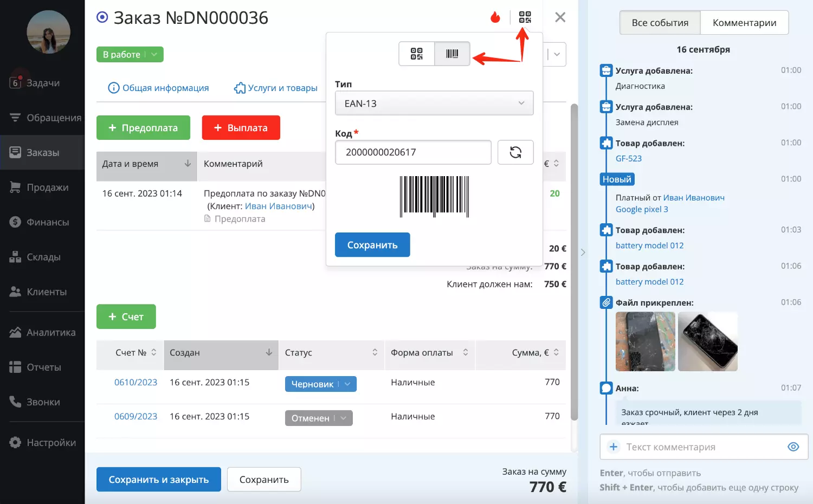
Task: Go to Продажи in sidebar
Action: tap(42, 187)
